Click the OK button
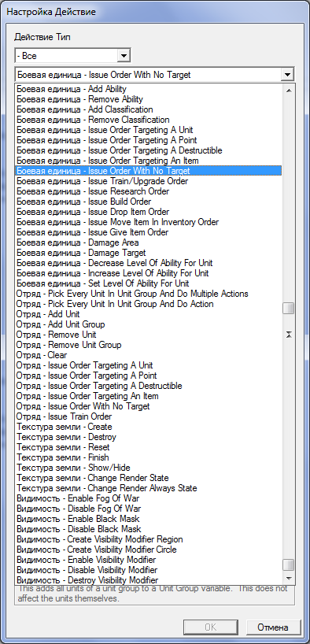 pyautogui.click(x=210, y=627)
